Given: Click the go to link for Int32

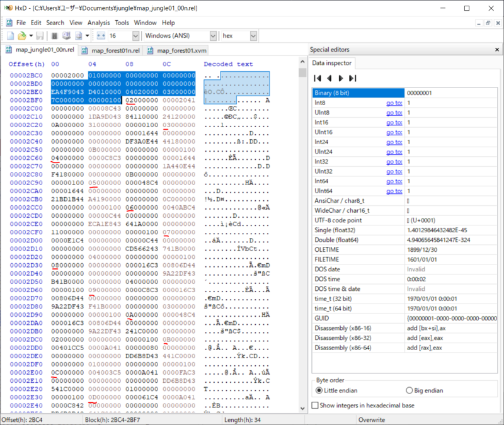Looking at the screenshot, I should coord(394,162).
